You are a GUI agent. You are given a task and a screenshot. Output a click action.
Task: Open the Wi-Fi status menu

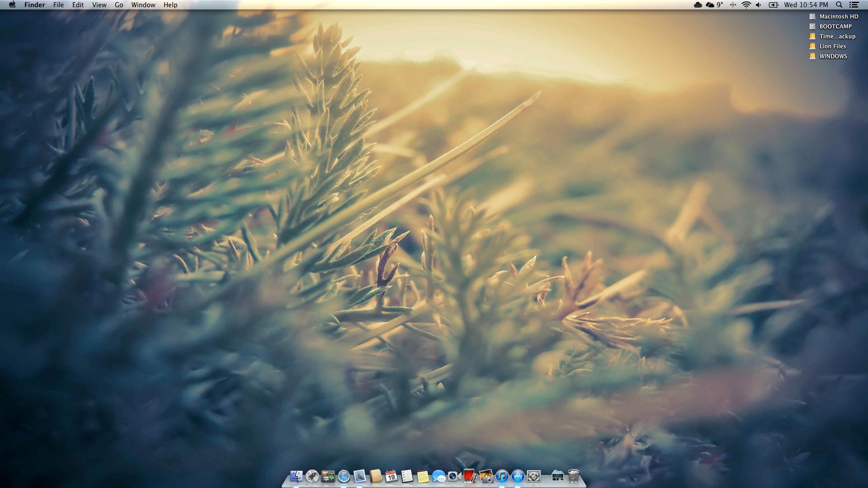(746, 5)
